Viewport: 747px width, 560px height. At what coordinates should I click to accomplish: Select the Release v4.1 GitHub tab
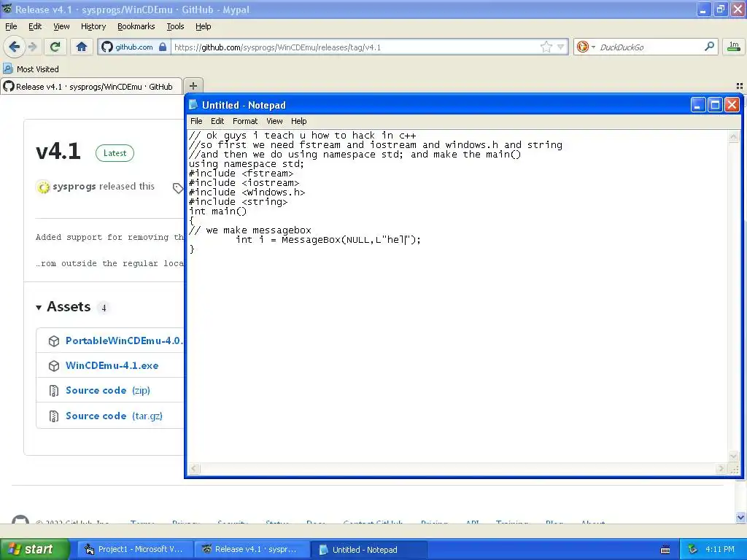(91, 87)
